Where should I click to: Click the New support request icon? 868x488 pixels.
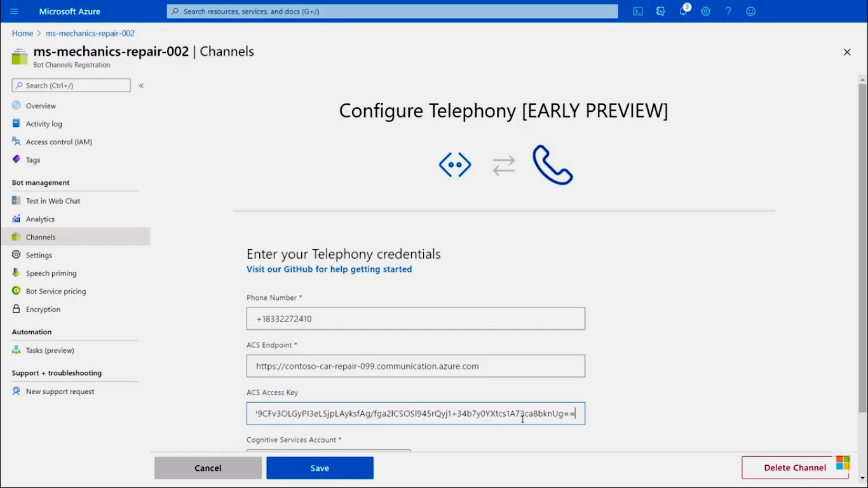click(x=17, y=391)
